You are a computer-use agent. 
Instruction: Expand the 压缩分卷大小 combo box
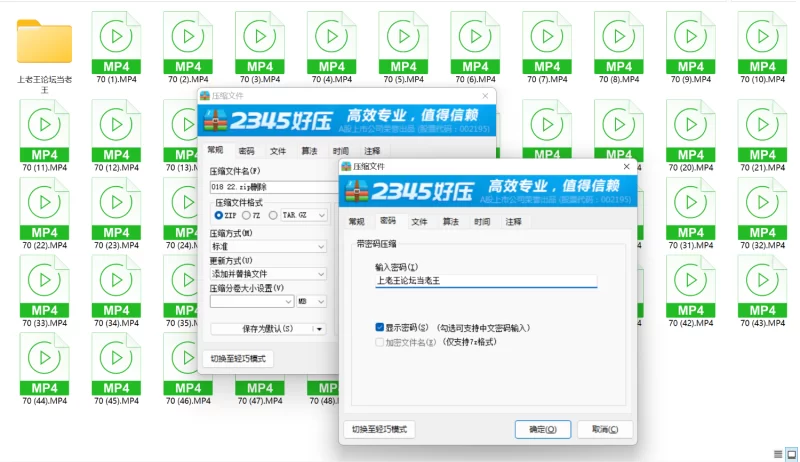coord(288,301)
